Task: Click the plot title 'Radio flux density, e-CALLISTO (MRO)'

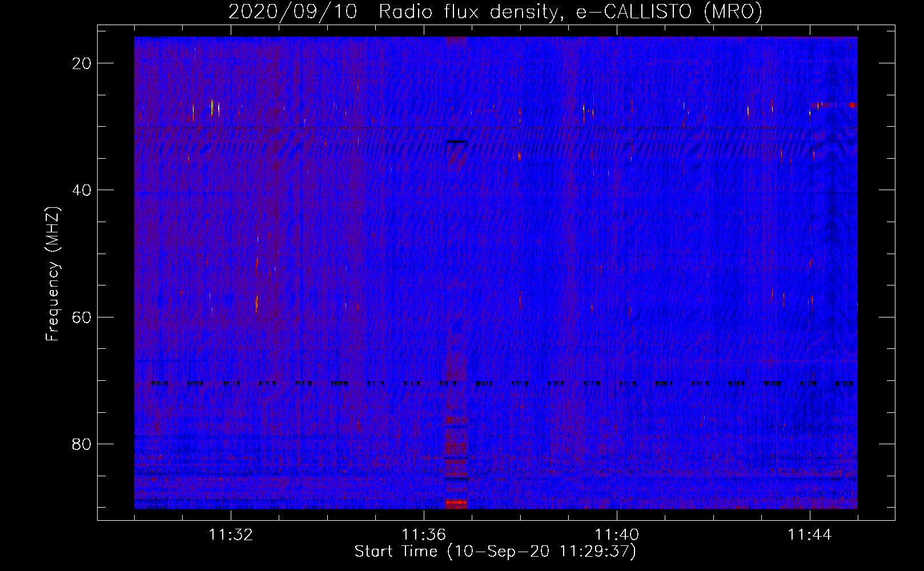Action: (x=571, y=11)
